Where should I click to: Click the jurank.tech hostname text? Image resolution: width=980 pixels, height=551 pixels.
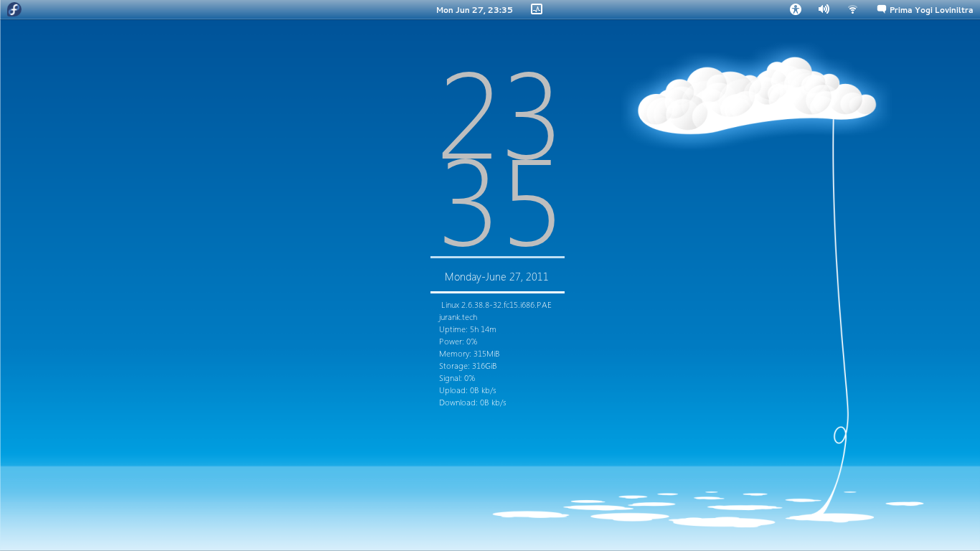[458, 317]
